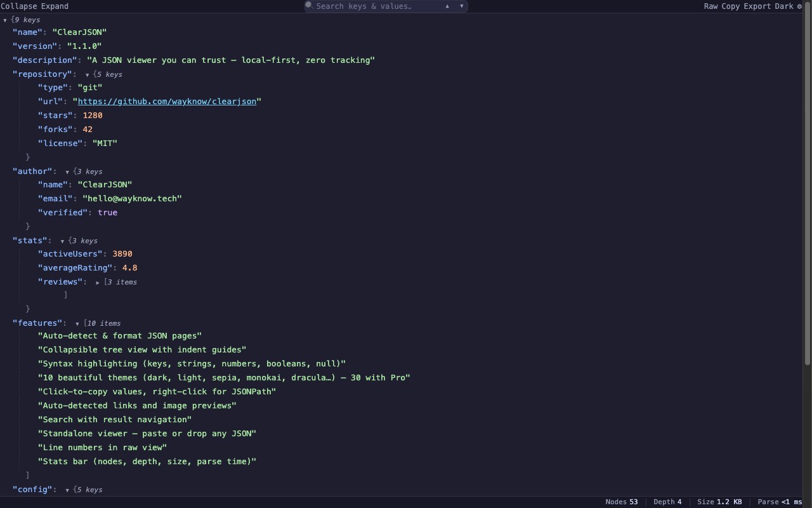This screenshot has height=508, width=812.
Task: Collapse the "config" object node
Action: 68,490
